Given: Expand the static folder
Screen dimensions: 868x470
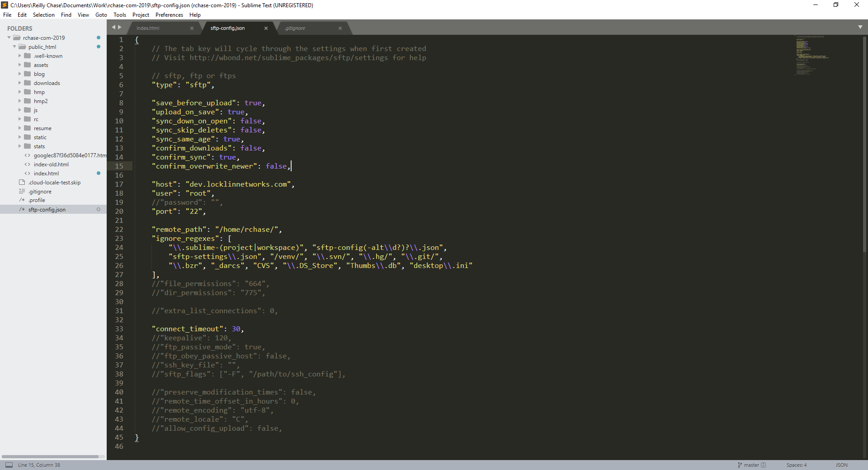Looking at the screenshot, I should (x=20, y=137).
